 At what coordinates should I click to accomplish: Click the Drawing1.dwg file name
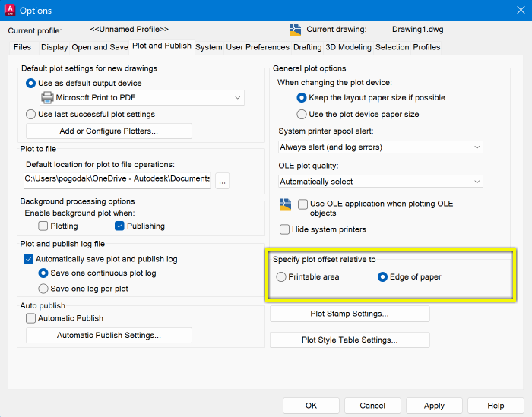[418, 30]
